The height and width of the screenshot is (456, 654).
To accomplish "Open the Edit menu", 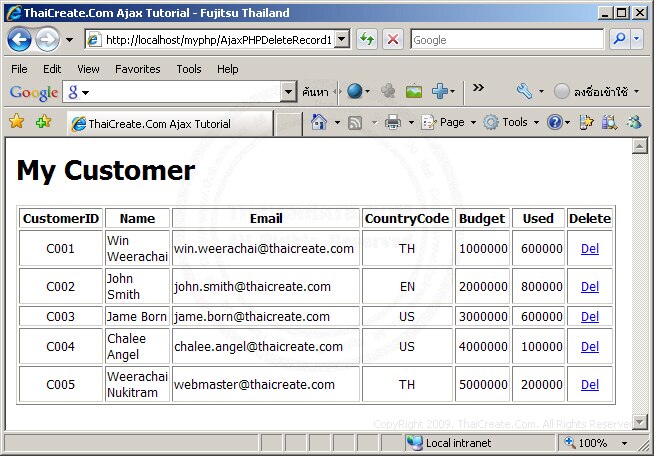I will [52, 69].
